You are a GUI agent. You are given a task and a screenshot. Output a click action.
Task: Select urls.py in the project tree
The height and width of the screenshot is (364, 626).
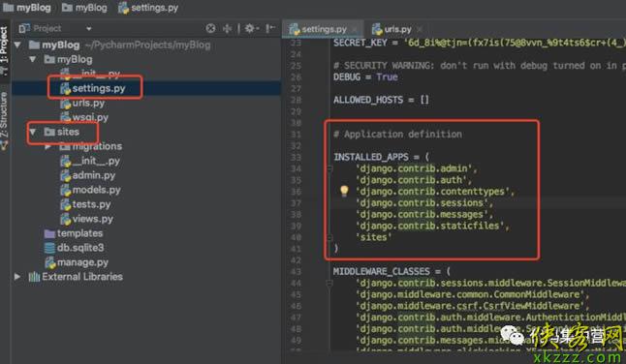(88, 103)
